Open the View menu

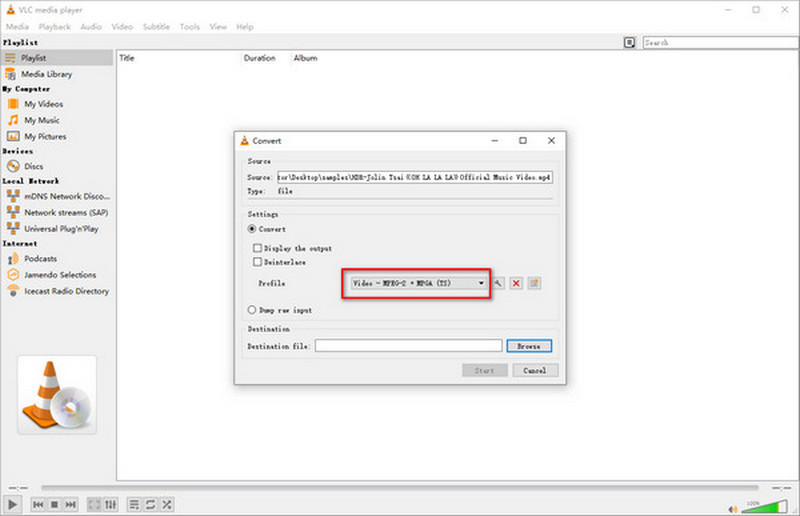click(x=218, y=27)
